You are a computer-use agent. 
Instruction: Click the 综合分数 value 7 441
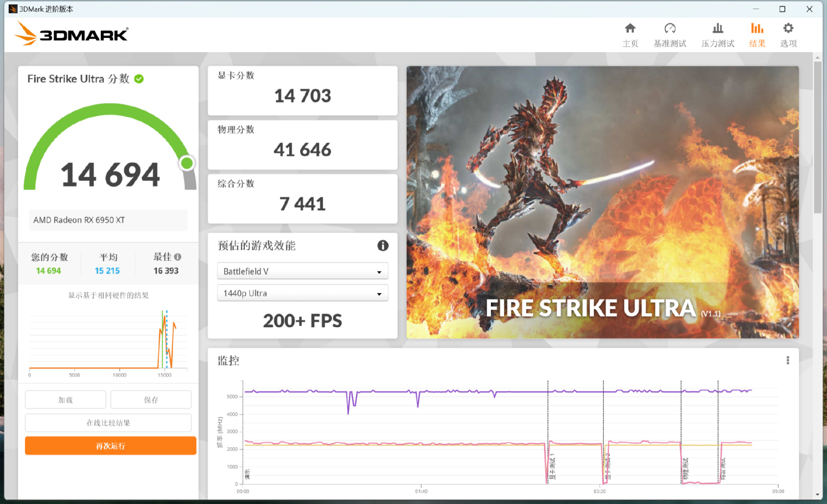click(302, 204)
